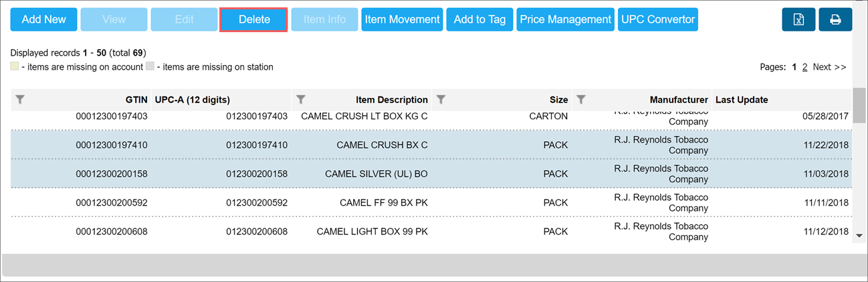Print the item list
This screenshot has width=868, height=282.
click(x=835, y=19)
